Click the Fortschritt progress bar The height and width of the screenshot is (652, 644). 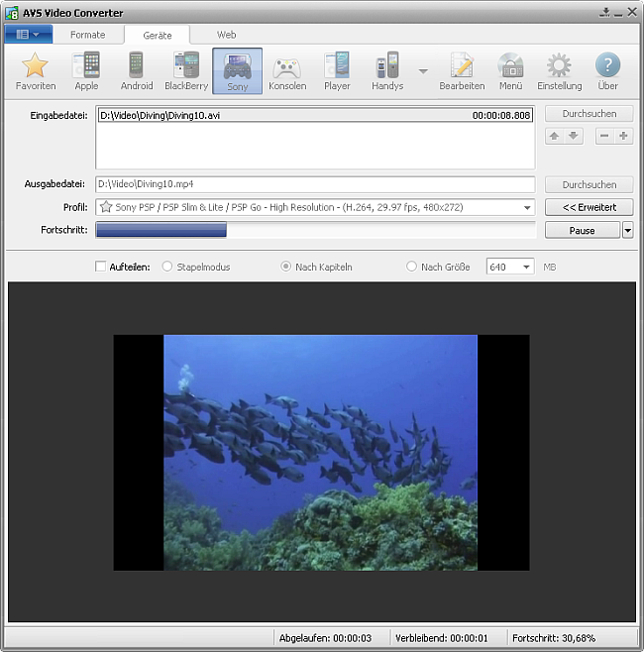(x=315, y=230)
